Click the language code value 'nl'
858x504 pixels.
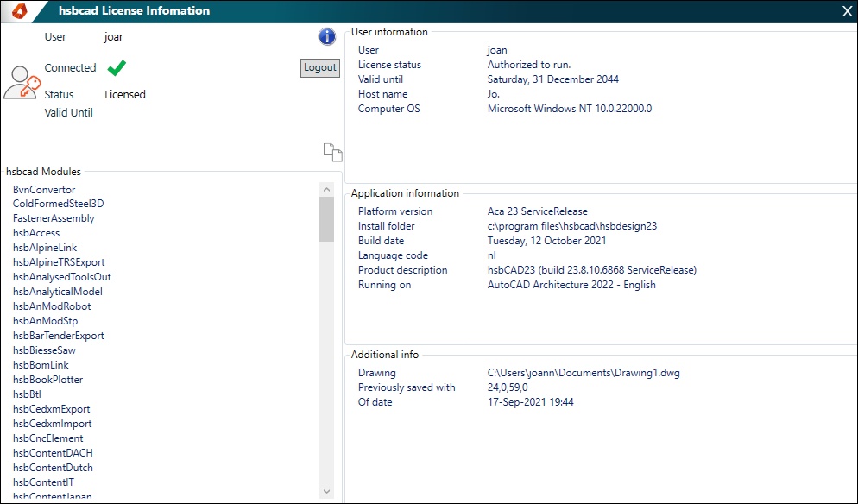[492, 255]
